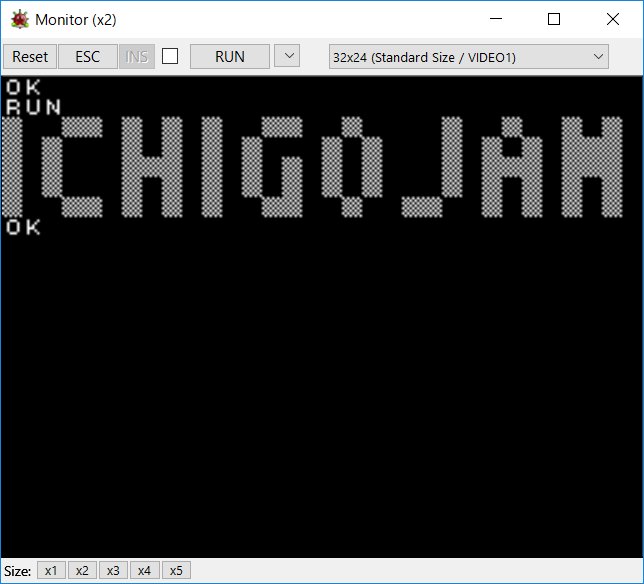Click the first OK line on screen

[x=23, y=87]
